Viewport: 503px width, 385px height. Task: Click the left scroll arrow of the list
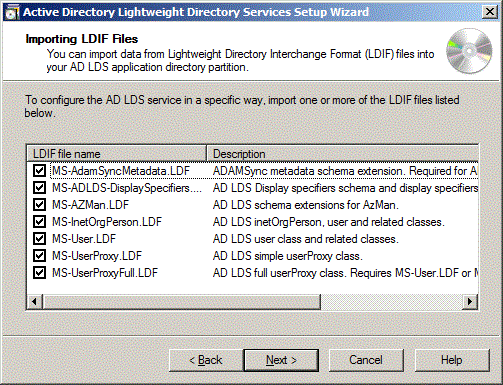tap(34, 302)
